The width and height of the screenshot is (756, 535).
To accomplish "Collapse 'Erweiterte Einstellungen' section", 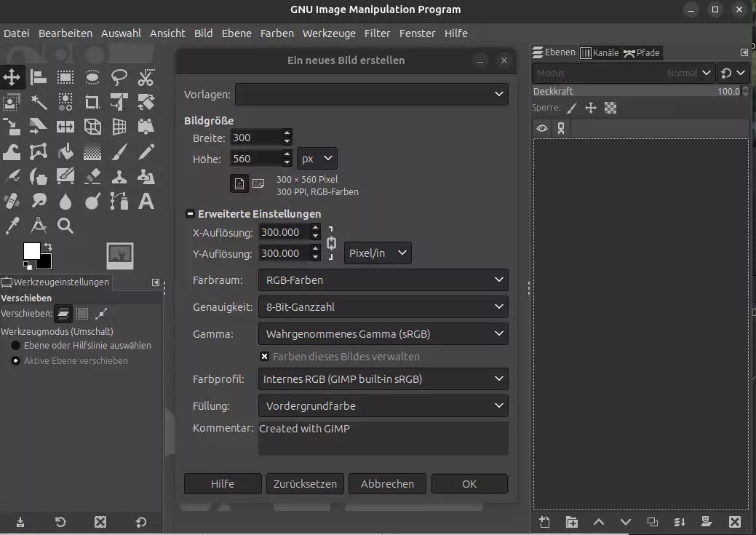I will [190, 214].
